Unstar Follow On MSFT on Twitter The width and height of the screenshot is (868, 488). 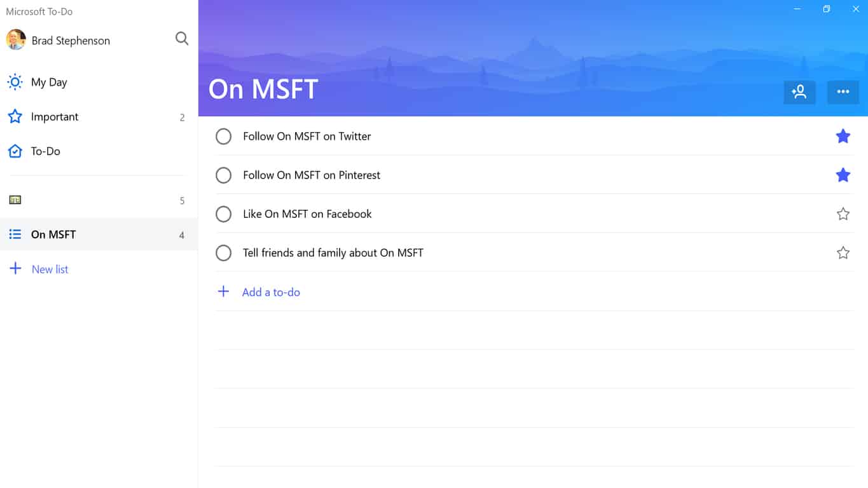[843, 136]
